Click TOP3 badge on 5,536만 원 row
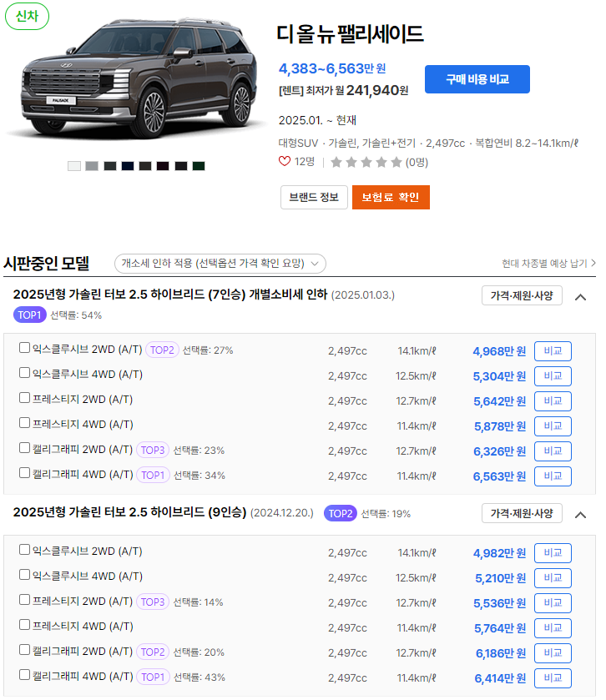Image resolution: width=606 pixels, height=700 pixels. (x=153, y=602)
